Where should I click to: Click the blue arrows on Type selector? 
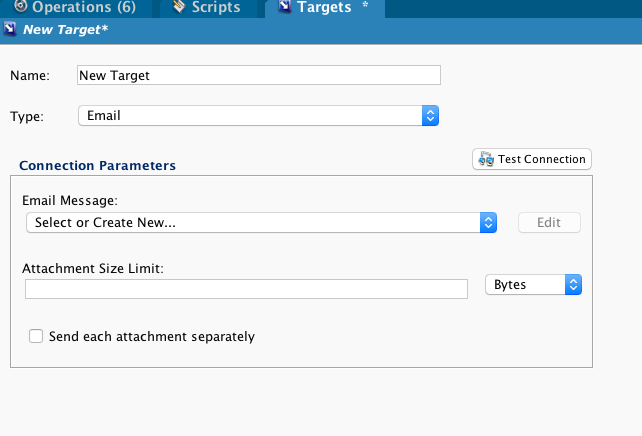tap(430, 116)
